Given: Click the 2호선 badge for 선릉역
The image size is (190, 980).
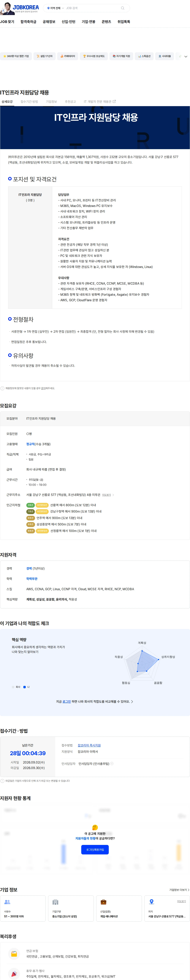Looking at the screenshot, I should click(30, 505).
